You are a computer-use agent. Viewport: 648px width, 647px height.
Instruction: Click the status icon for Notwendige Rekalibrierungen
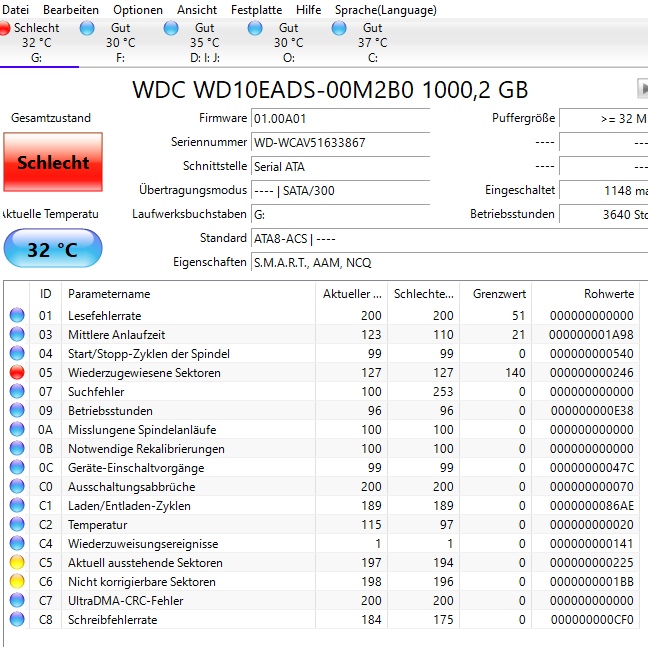(x=17, y=448)
